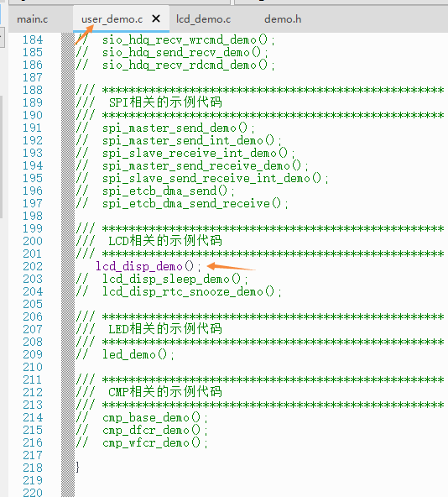448x497 pixels.
Task: Click the spi_etcb_dma_send() line
Action: coord(155,191)
